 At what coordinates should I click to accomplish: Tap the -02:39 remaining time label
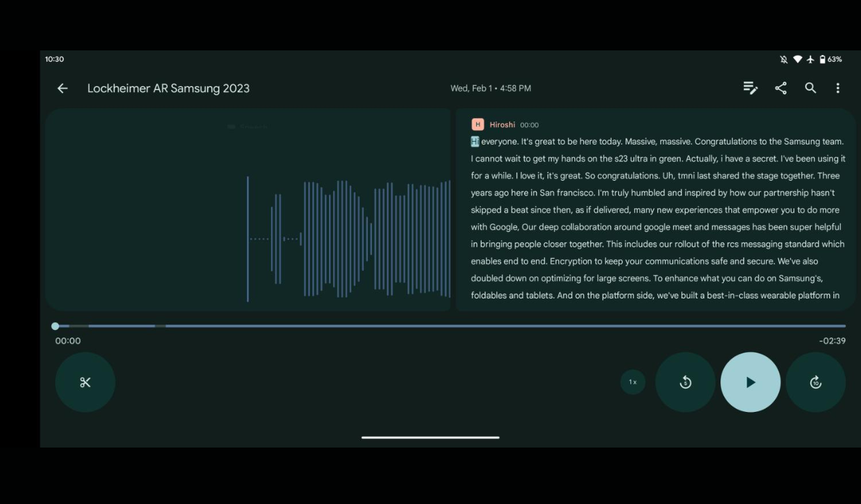(x=832, y=341)
